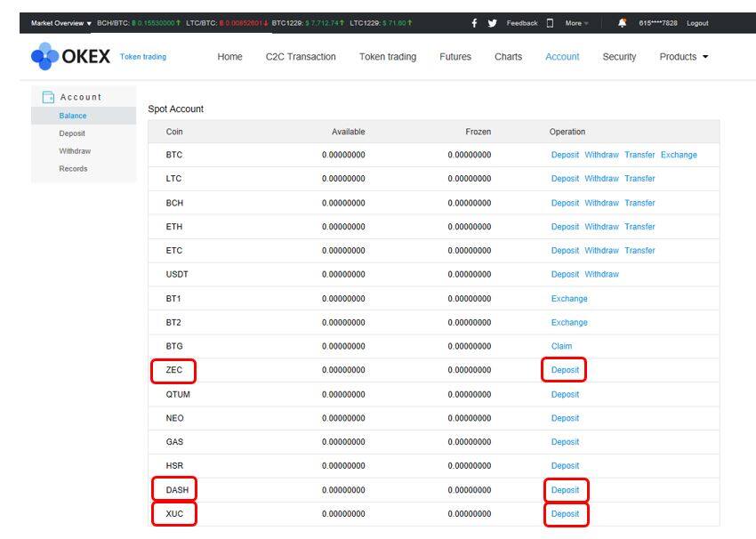This screenshot has width=756, height=539.
Task: Click the Logout link
Action: [x=697, y=23]
